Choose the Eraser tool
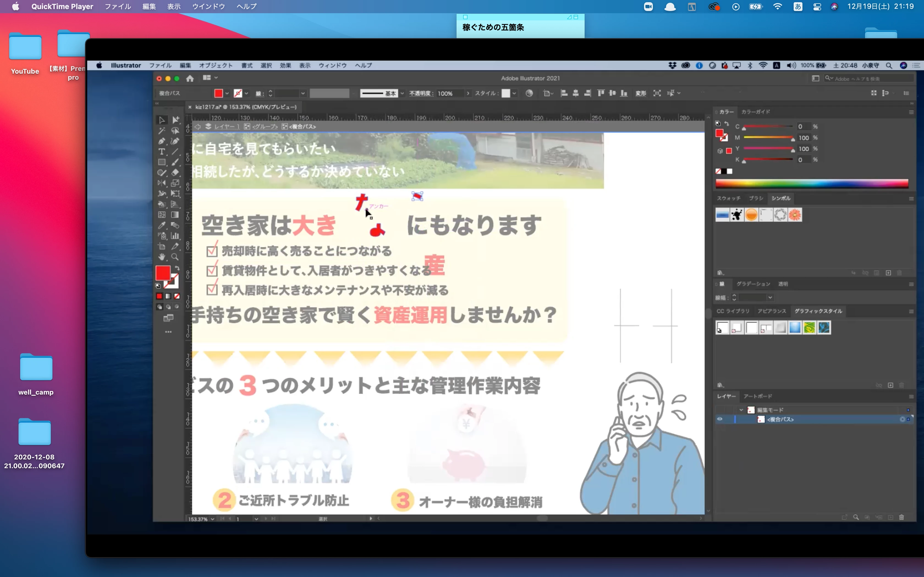 click(x=175, y=173)
